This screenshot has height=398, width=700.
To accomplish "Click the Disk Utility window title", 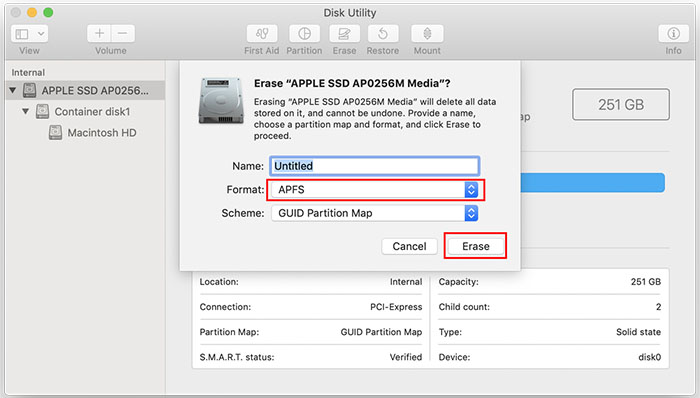I will (x=350, y=12).
